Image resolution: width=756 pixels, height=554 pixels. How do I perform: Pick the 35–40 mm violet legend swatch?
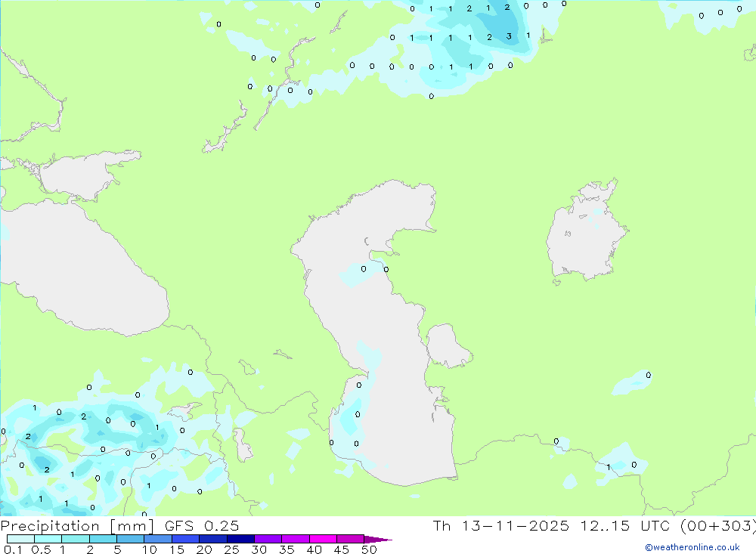pyautogui.click(x=296, y=539)
